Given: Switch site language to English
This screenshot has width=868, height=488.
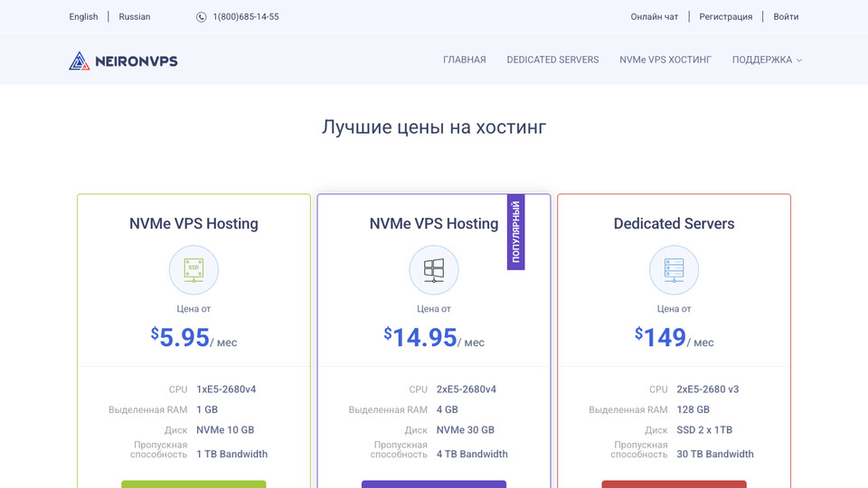Looking at the screenshot, I should [83, 17].
